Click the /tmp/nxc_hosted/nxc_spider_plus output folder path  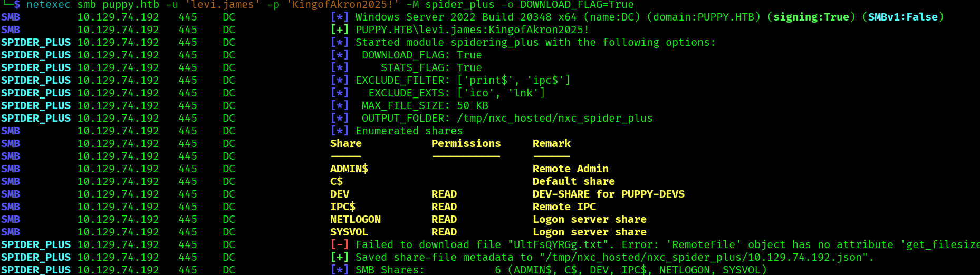pyautogui.click(x=554, y=118)
